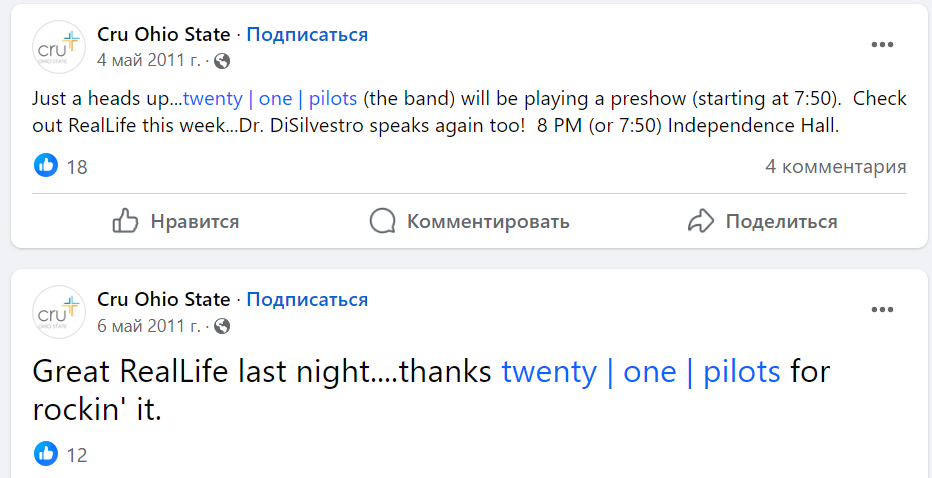
Task: Open Cru Ohio State page name on first post
Action: pos(163,34)
